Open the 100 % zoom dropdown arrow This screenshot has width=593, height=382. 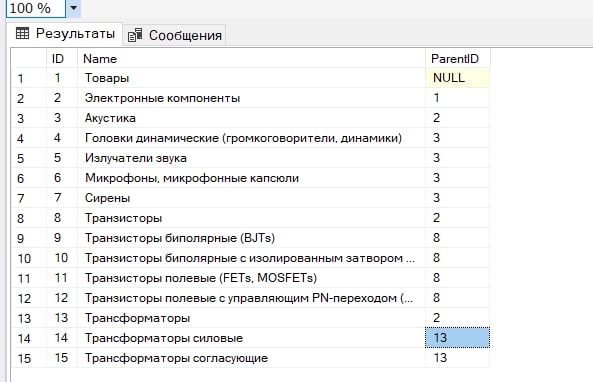[x=73, y=8]
